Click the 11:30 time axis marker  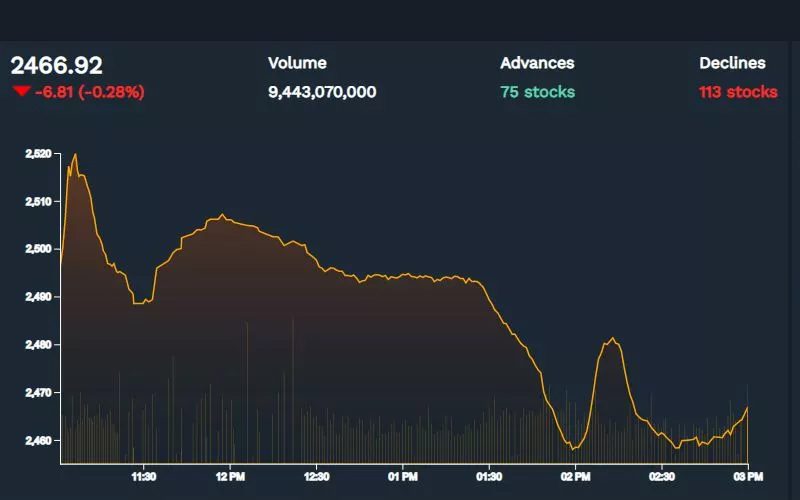[x=144, y=476]
